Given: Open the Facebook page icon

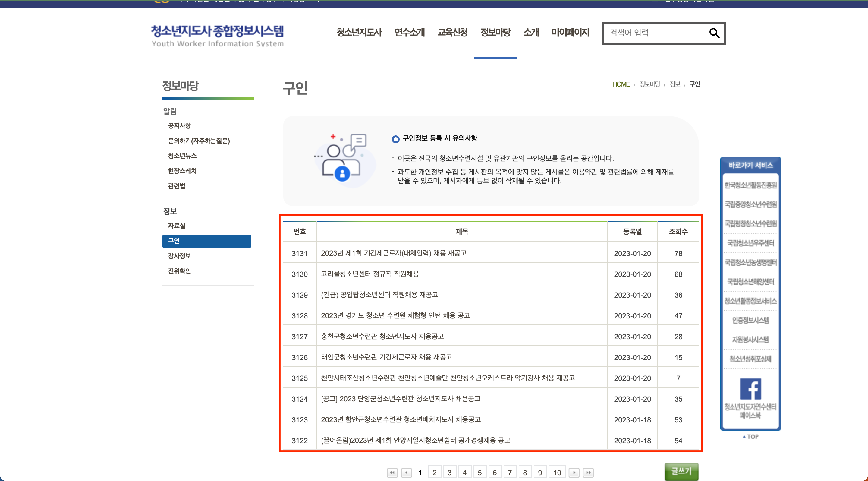Looking at the screenshot, I should (x=750, y=389).
